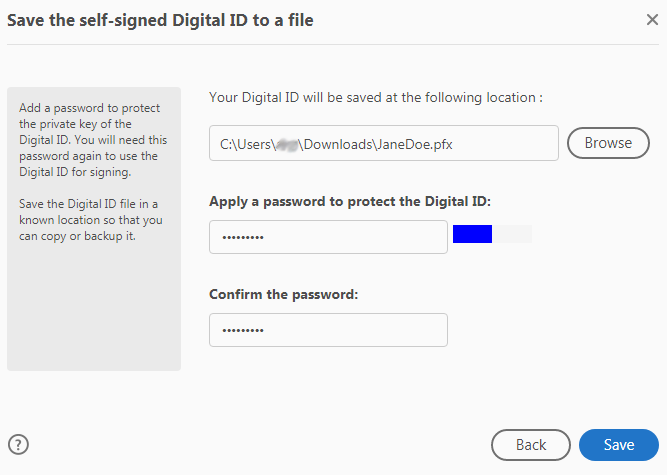Click the Downloads segment in the path
Viewport: 667px width, 475px height.
(338, 143)
